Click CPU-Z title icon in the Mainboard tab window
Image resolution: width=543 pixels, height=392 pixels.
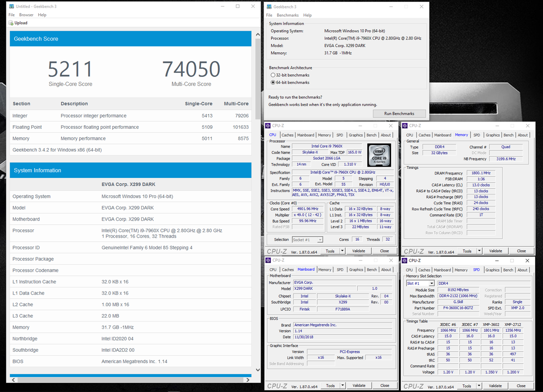coord(268,260)
